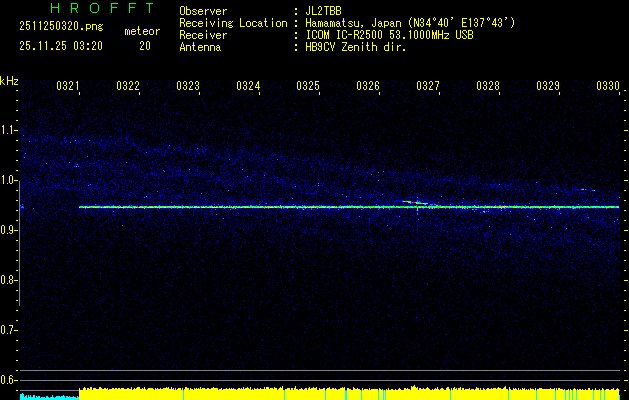The height and width of the screenshot is (400, 629).
Task: Click the meteor count value 20
Action: pyautogui.click(x=145, y=46)
